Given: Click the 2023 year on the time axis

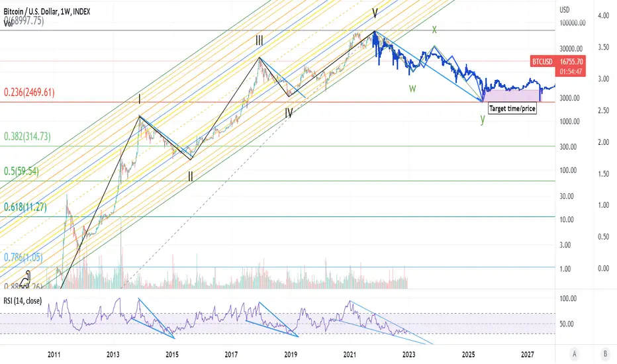Looking at the screenshot, I should coord(409,355).
